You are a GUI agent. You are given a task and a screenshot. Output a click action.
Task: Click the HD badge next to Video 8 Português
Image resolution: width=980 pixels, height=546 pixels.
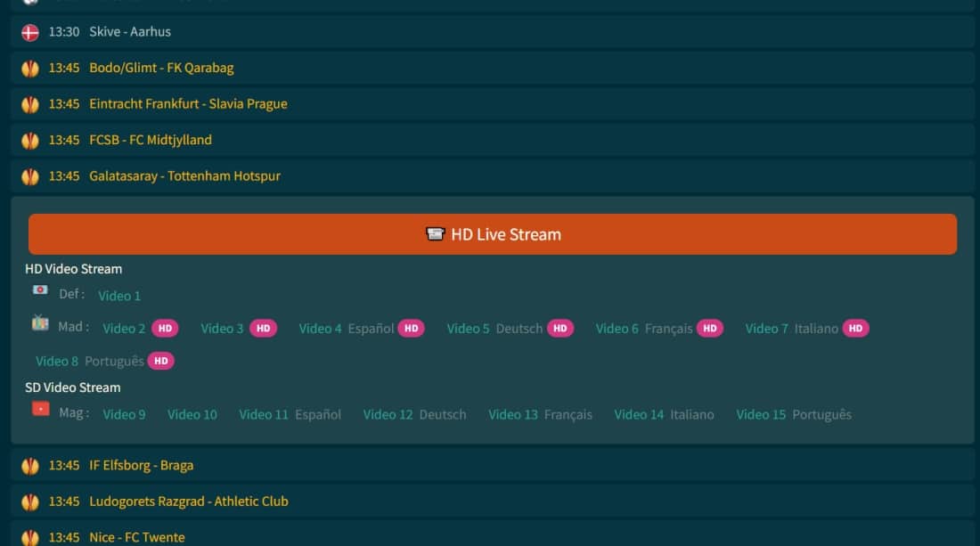tap(160, 361)
